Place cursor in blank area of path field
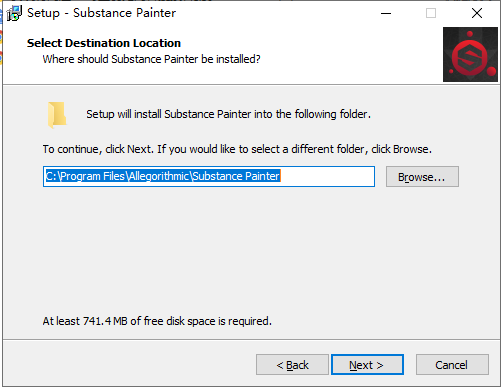This screenshot has height=389, width=503. point(327,176)
